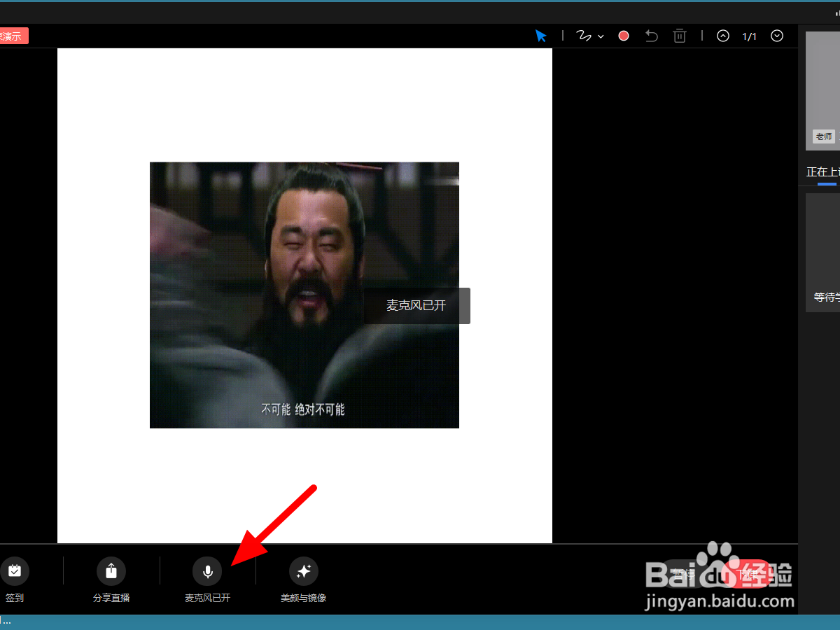Click the 分享直播 label text
Viewport: 840px width, 630px height.
coord(111,598)
